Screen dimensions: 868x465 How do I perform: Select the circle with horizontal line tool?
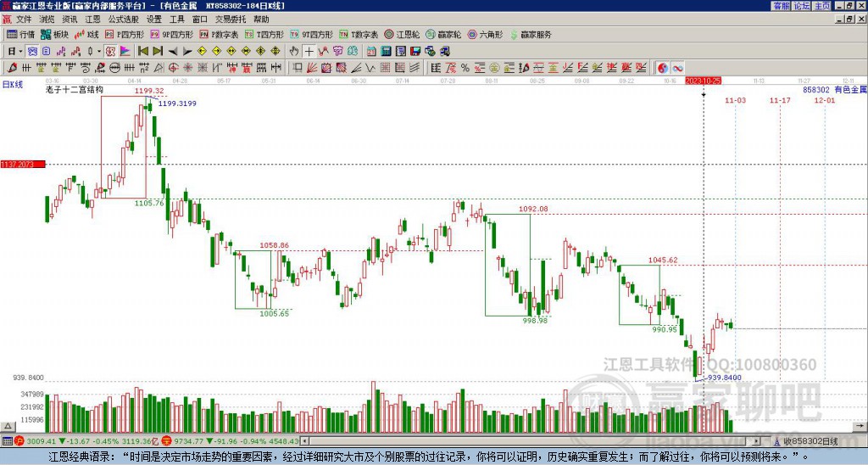click(114, 68)
